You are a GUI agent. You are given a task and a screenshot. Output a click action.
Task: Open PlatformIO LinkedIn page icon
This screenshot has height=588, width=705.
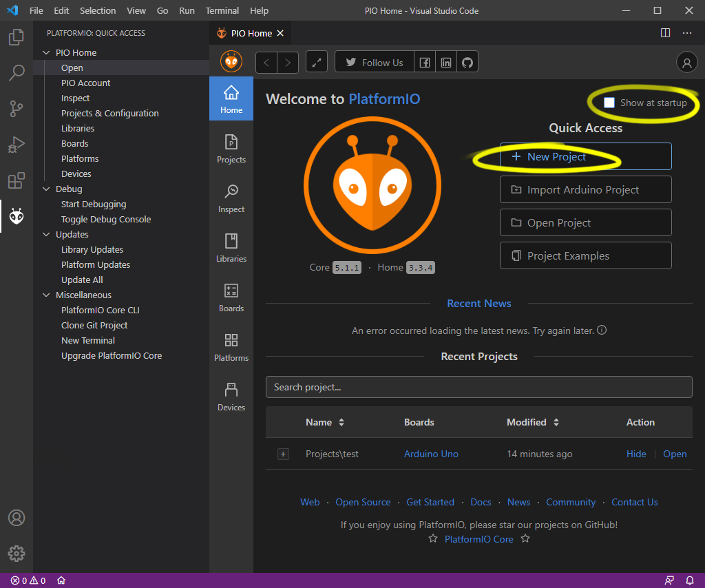[x=446, y=63]
